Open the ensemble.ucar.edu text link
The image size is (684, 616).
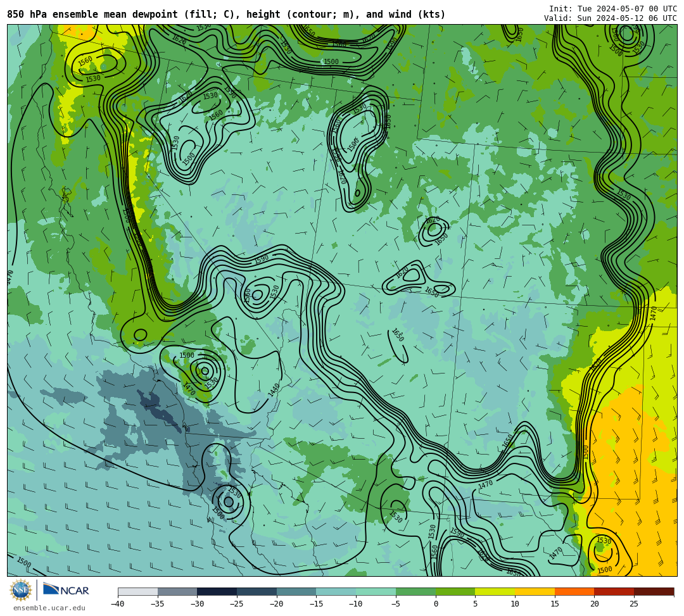coord(49,608)
